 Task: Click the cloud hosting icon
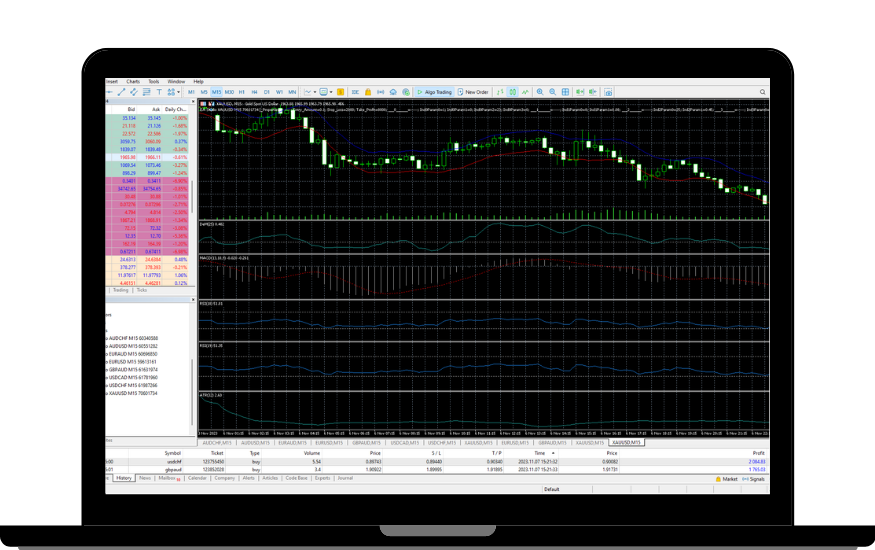tap(393, 92)
